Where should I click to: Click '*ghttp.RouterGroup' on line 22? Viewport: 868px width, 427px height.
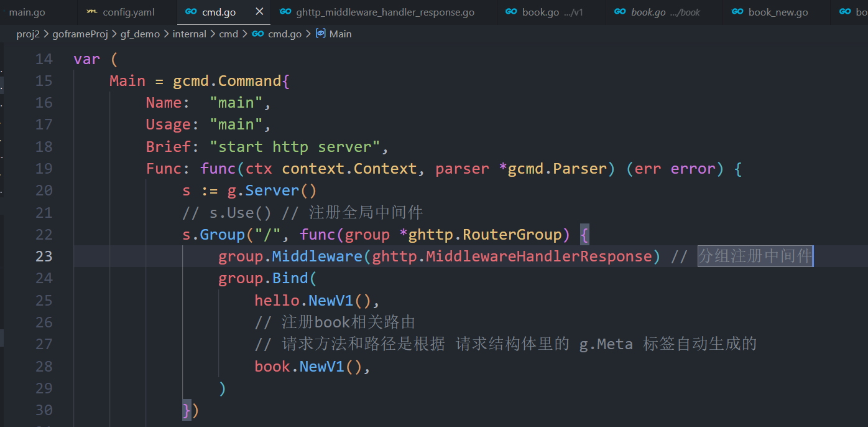pos(481,235)
